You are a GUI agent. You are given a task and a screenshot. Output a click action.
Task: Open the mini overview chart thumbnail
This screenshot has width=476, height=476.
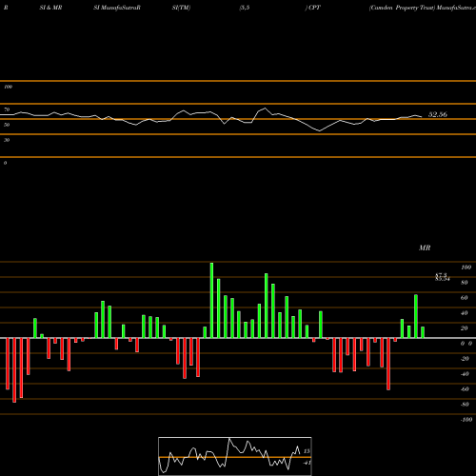(235, 456)
